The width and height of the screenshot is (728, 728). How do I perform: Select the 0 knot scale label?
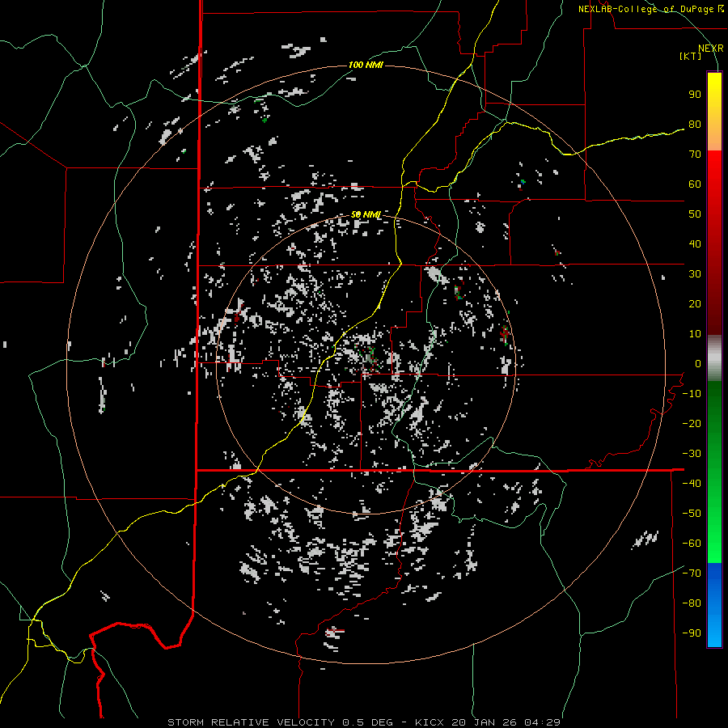point(698,364)
